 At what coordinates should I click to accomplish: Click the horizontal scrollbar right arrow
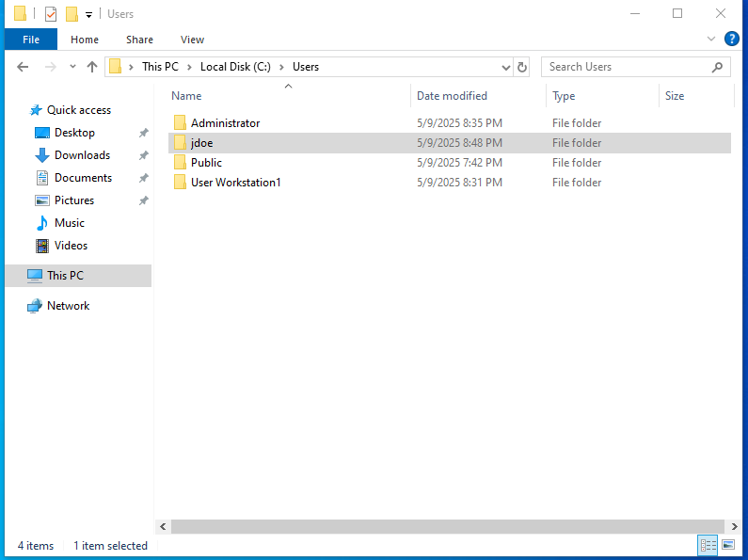point(734,527)
